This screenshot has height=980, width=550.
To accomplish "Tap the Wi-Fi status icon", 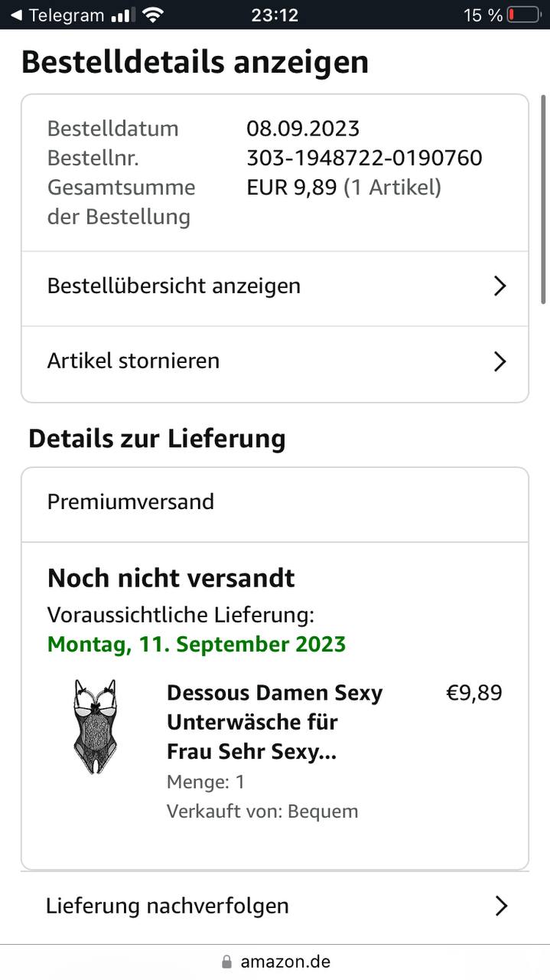I will coord(153,15).
